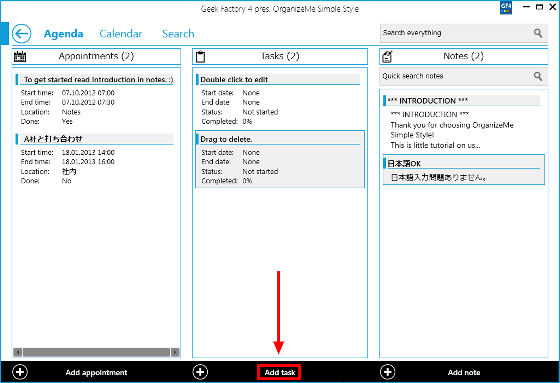Focus the Quick search notes field
The height and width of the screenshot is (383, 560).
463,76
